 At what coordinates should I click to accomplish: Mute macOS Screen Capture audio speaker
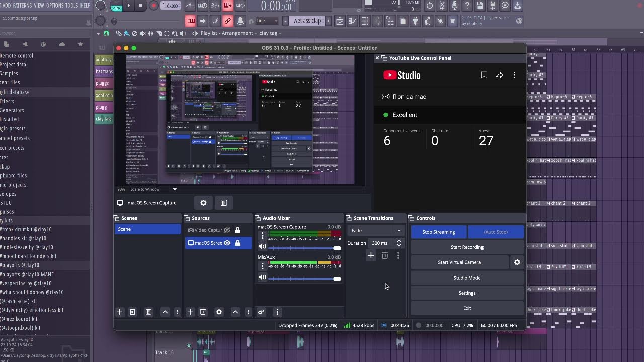[x=262, y=247]
